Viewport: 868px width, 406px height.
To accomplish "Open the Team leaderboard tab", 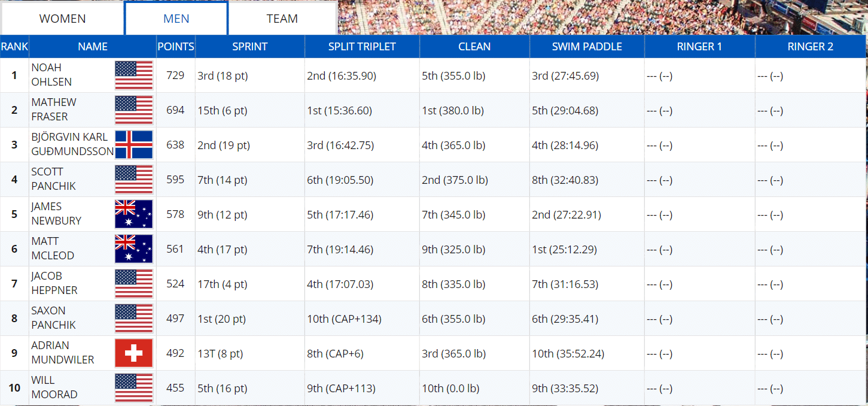I will pyautogui.click(x=282, y=19).
